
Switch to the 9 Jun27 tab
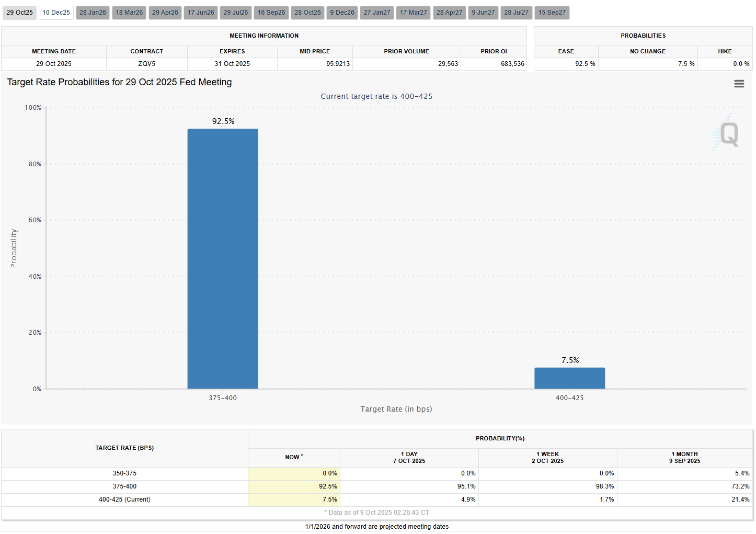483,13
